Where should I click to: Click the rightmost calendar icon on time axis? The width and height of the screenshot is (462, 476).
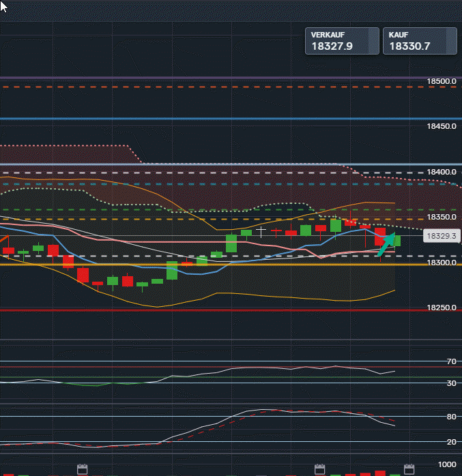coord(409,469)
